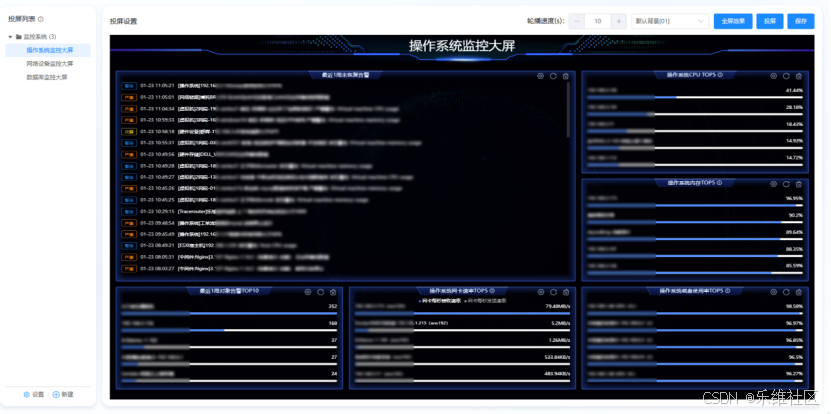Toggle 网卡每秒接收速率 legend item
Screen dimensions: 831x414
440,301
